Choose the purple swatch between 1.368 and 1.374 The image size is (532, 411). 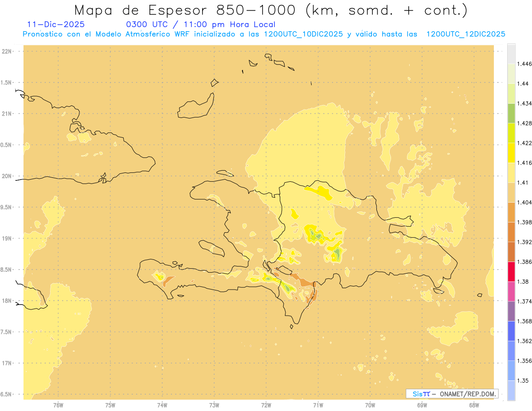point(511,311)
